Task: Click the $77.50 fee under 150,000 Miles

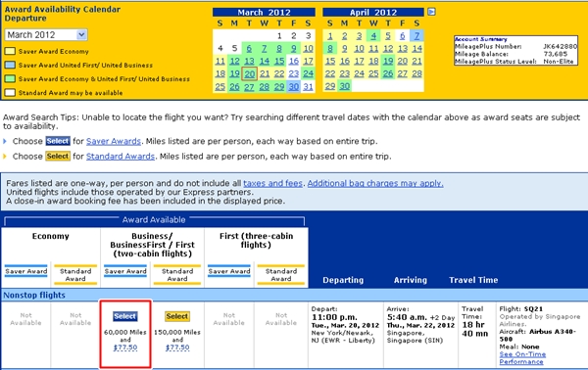Action: (177, 347)
